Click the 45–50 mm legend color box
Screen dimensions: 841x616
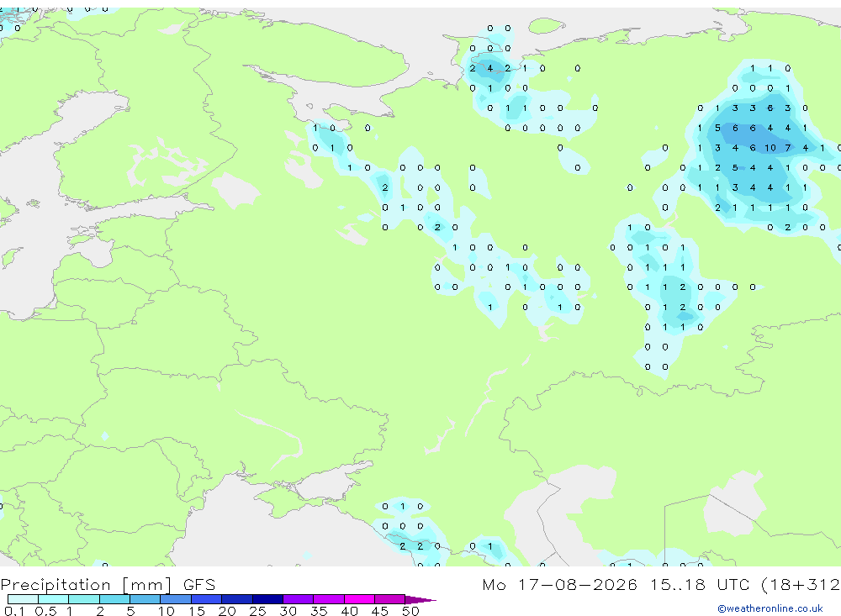(x=390, y=599)
